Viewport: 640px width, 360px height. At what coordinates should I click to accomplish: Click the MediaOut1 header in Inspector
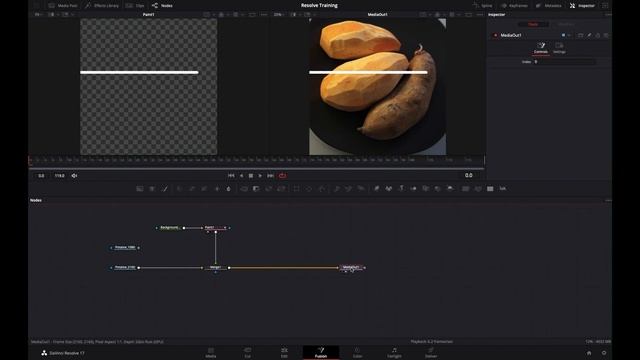511,36
